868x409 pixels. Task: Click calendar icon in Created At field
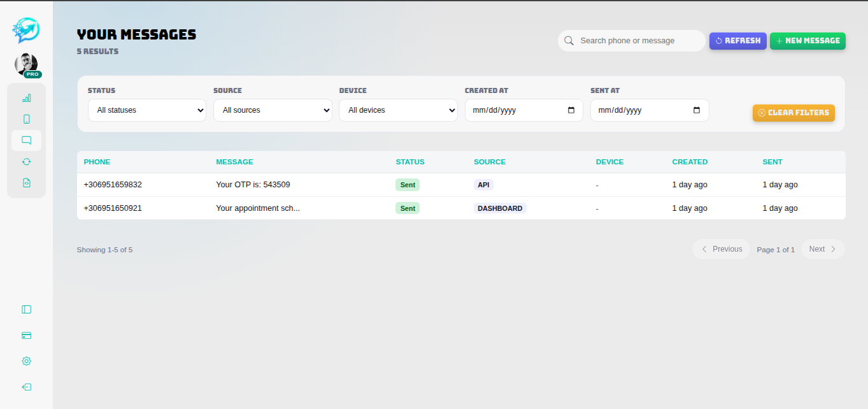click(571, 110)
